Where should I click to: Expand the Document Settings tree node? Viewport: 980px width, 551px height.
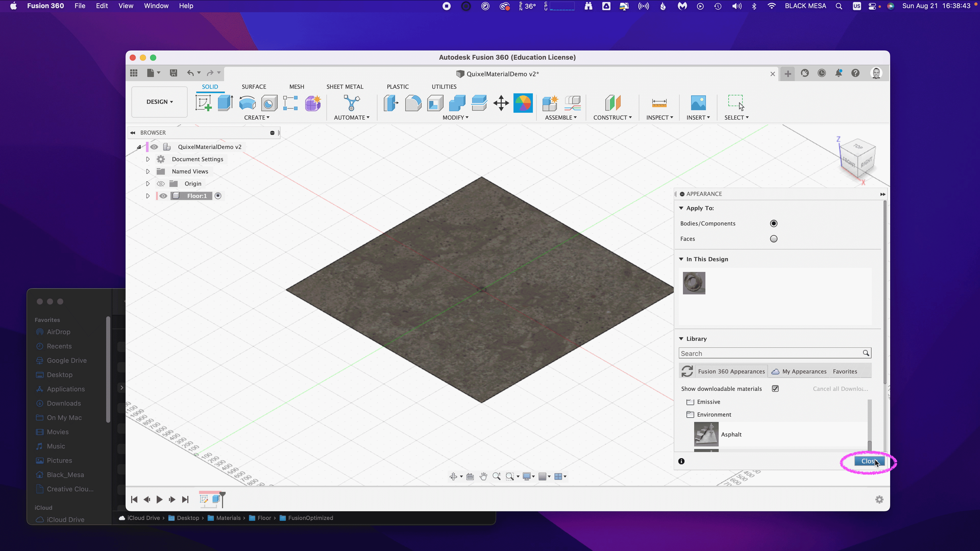point(148,159)
